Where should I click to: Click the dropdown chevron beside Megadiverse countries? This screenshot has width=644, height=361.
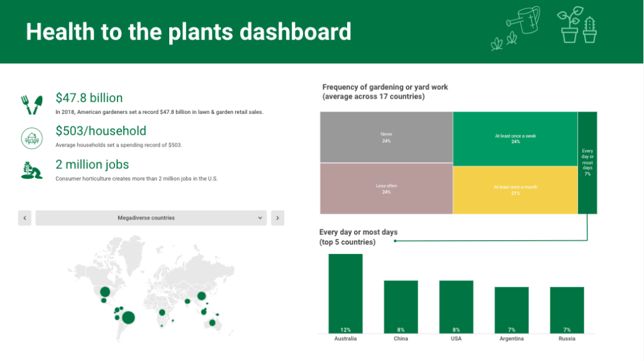click(x=260, y=218)
